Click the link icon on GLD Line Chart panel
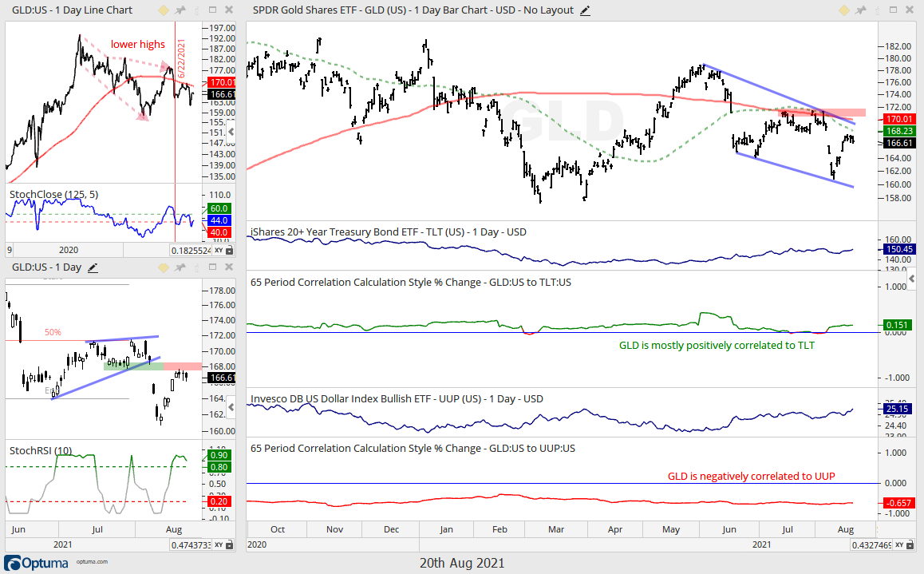 pos(197,10)
